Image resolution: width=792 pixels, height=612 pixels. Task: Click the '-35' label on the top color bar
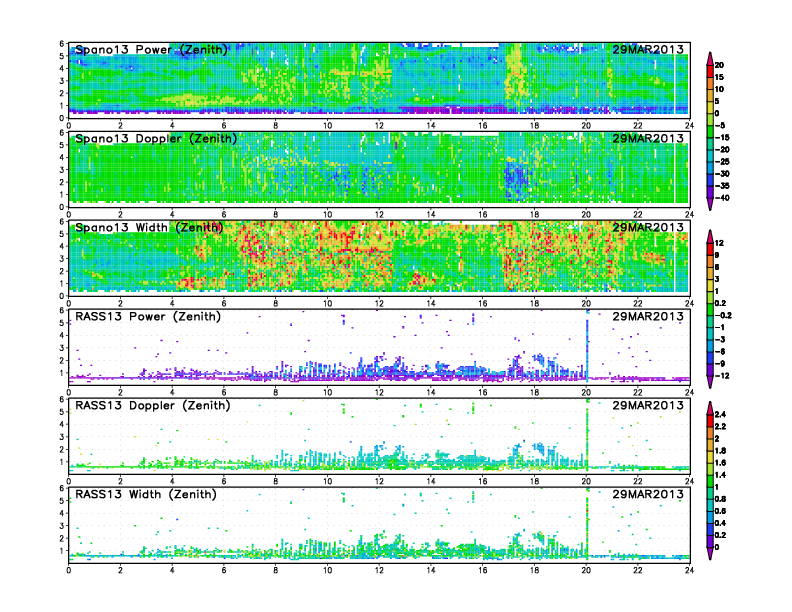coord(722,186)
